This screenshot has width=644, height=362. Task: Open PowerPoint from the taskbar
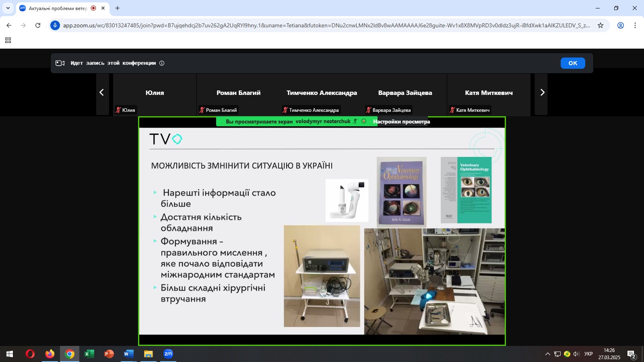click(x=109, y=354)
